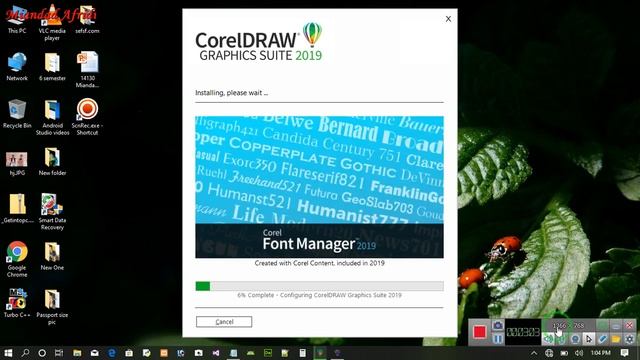
Task: Open battery status in system tray
Action: click(x=564, y=353)
